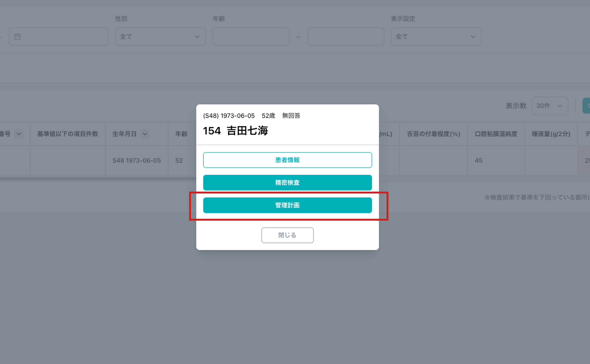Open the 管理計画 button
This screenshot has height=364, width=590.
pos(287,205)
